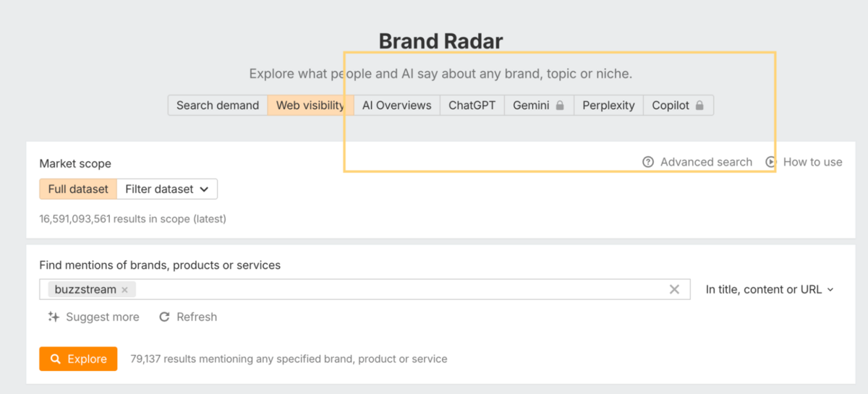This screenshot has width=868, height=394.
Task: Click Find mentions of brands label
Action: coord(160,265)
